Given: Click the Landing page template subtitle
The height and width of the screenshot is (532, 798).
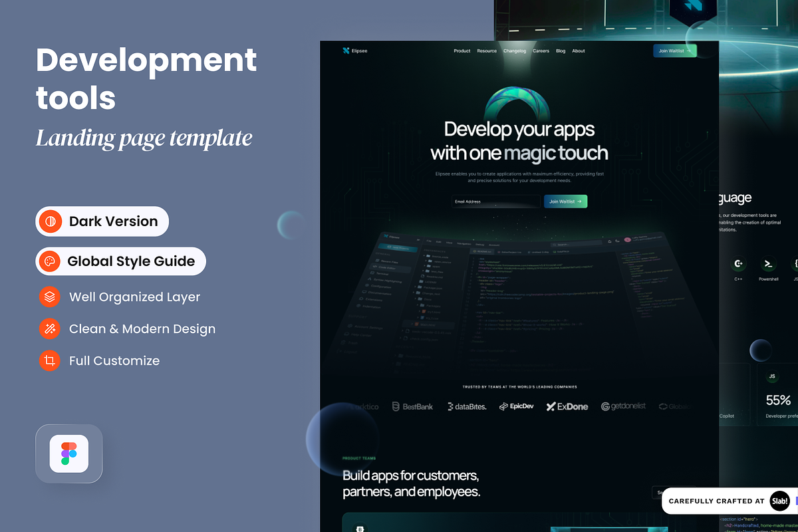Looking at the screenshot, I should [144, 138].
